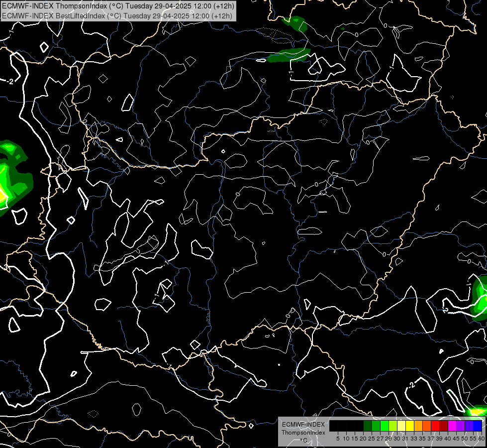The height and width of the screenshot is (448, 487).
Task: Click the purple 45–50 legend swatch
Action: coord(461,426)
